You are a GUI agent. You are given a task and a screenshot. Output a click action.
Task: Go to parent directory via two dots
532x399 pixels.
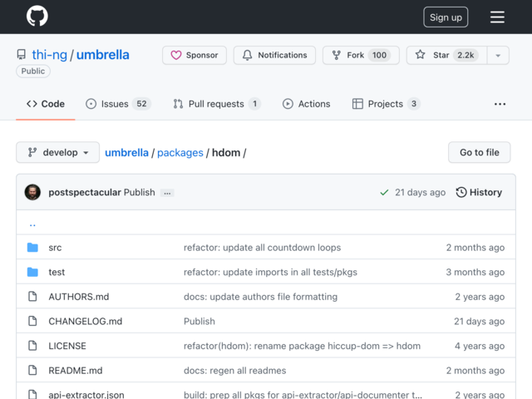click(32, 224)
